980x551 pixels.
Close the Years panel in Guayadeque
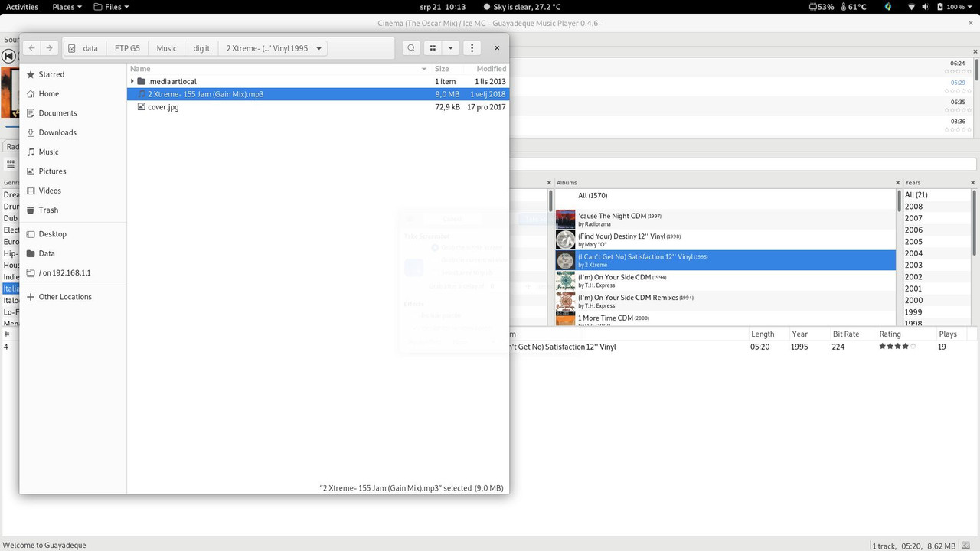[x=973, y=183]
